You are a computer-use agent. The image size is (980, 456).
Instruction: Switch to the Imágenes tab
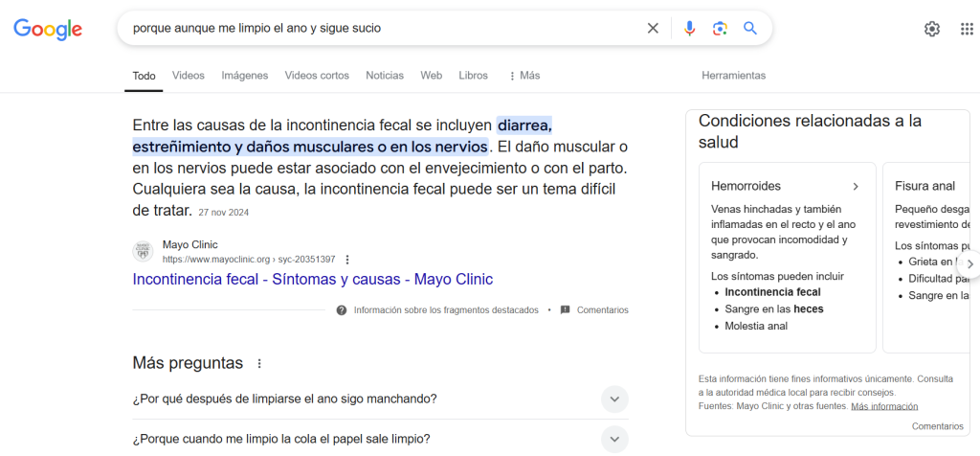click(x=244, y=76)
